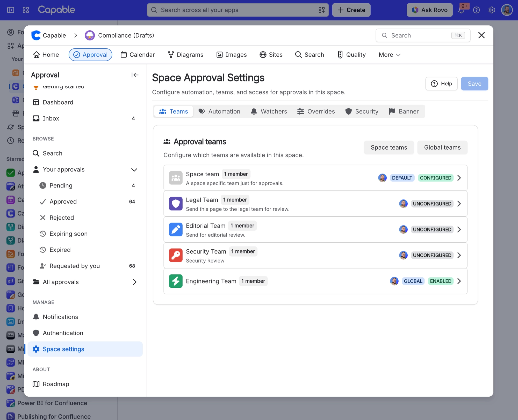Expand the Engineering Team row chevron

459,281
